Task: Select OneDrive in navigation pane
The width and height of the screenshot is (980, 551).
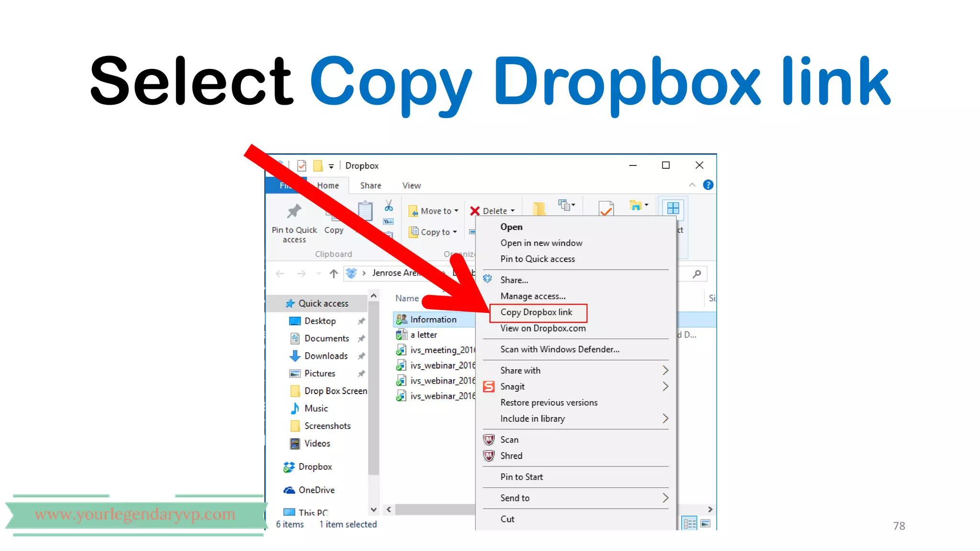Action: click(316, 490)
